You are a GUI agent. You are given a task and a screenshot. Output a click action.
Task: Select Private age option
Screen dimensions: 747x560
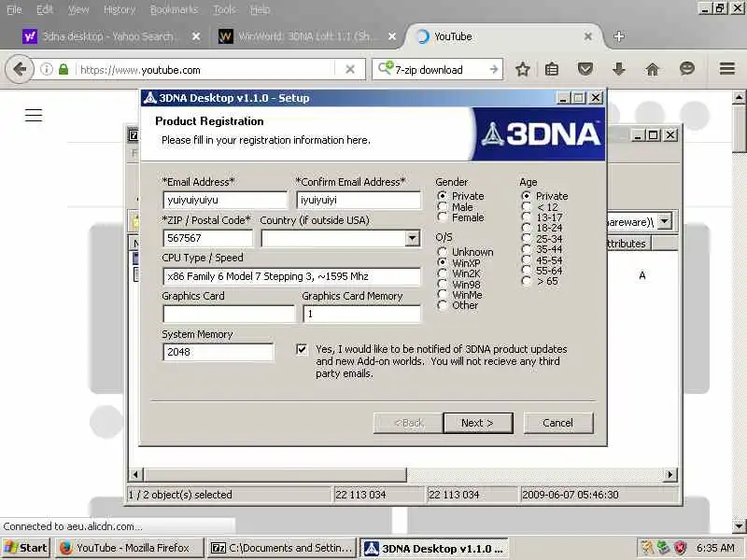point(527,196)
